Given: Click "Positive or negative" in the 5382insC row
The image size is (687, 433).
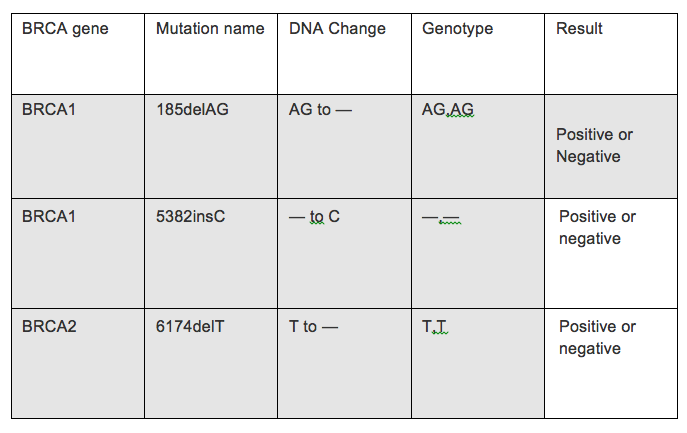Looking at the screenshot, I should [x=597, y=228].
